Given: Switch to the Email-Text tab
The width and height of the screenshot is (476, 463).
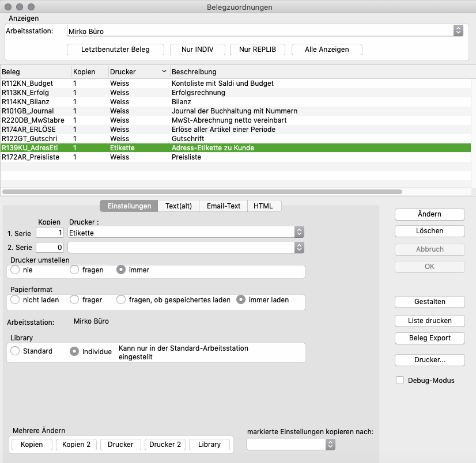Looking at the screenshot, I should (x=223, y=206).
